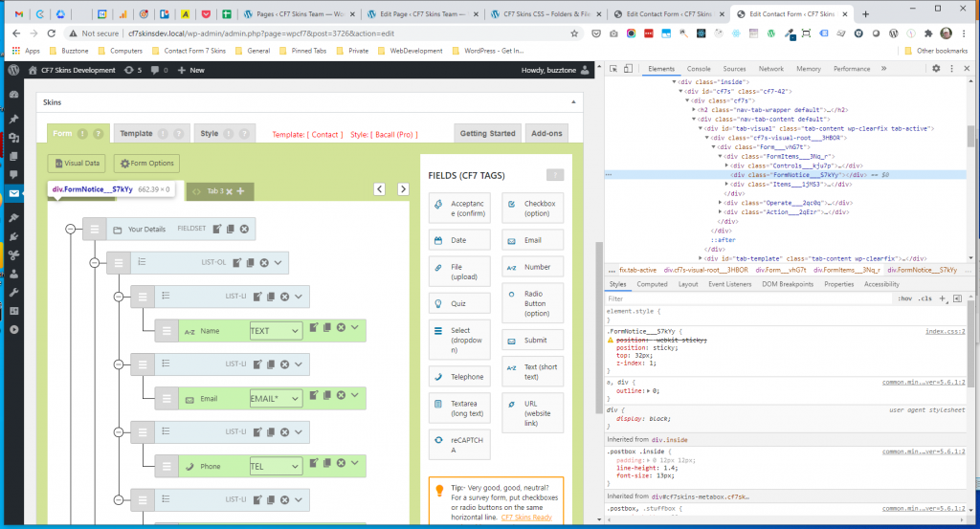The height and width of the screenshot is (529, 980).
Task: Toggle the DevTools device toolbar icon
Action: coord(629,69)
